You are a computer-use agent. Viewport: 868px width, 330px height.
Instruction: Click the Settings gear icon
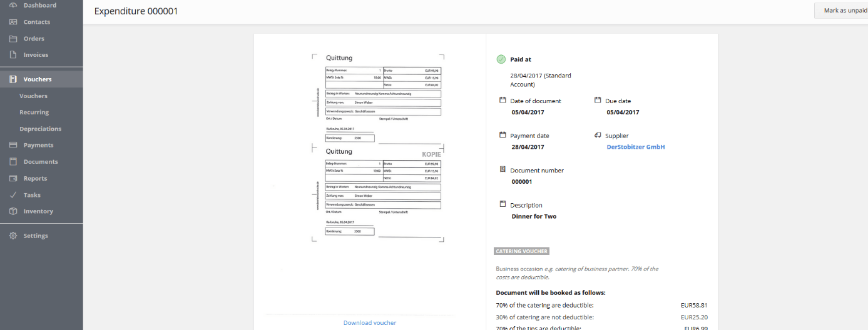[13, 236]
